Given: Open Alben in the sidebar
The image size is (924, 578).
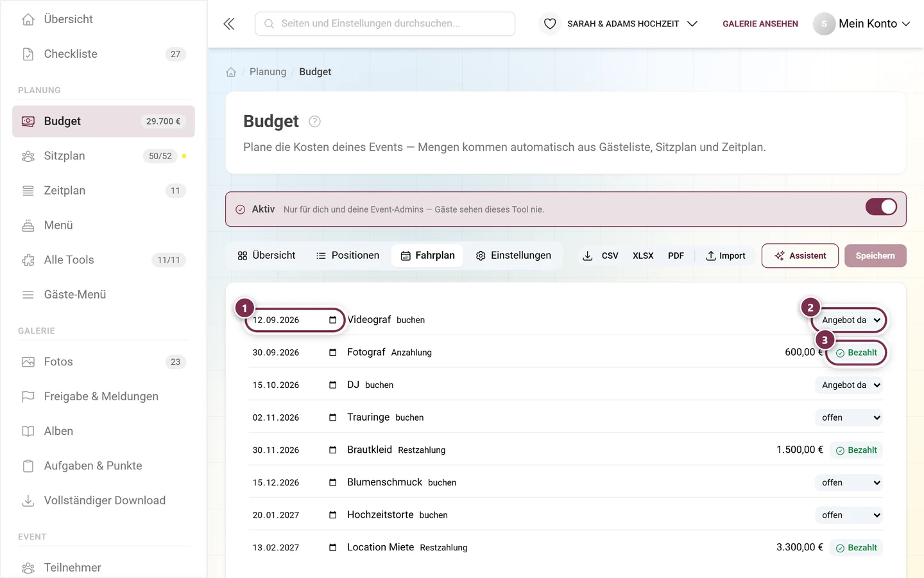Looking at the screenshot, I should click(103, 432).
